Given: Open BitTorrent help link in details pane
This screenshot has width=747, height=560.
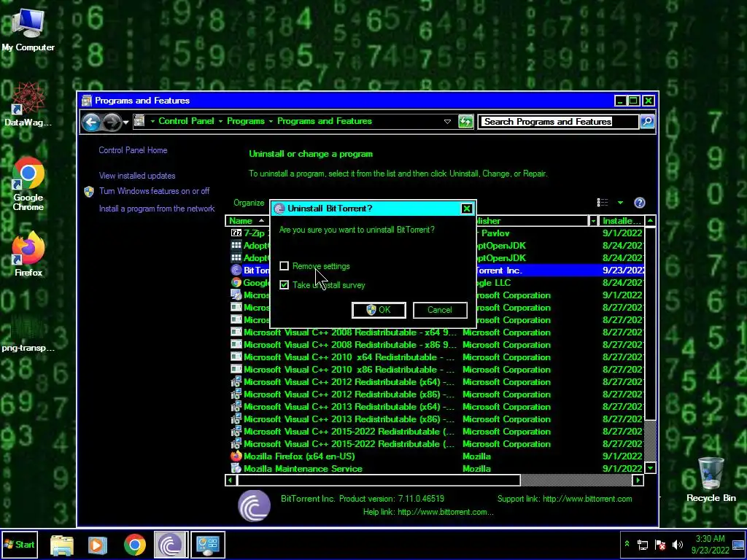Looking at the screenshot, I should click(446, 513).
